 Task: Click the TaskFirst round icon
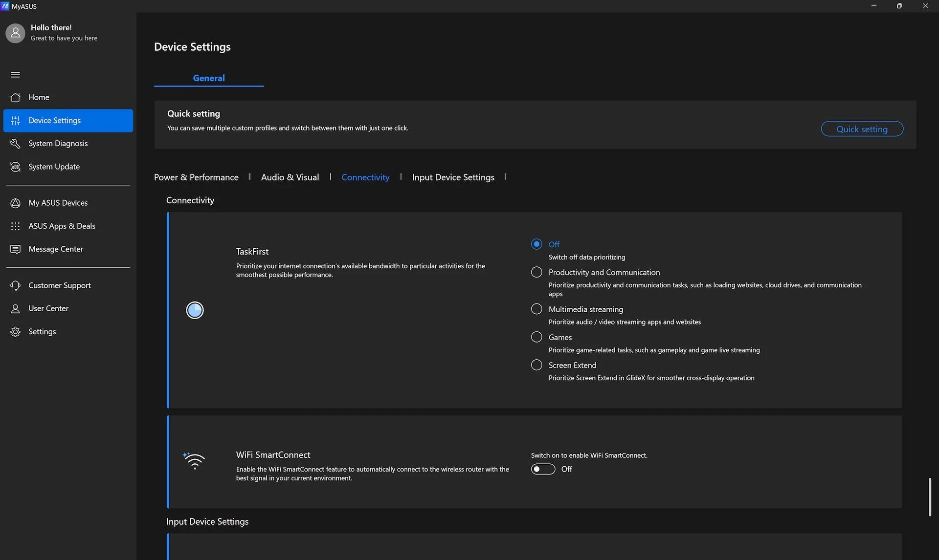click(x=195, y=310)
